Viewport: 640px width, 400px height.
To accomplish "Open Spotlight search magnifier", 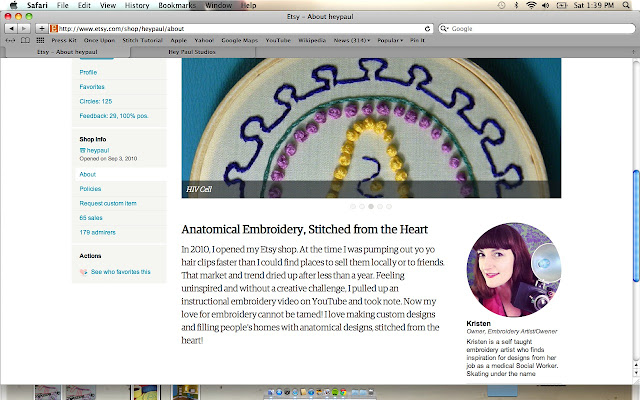I will tap(626, 5).
